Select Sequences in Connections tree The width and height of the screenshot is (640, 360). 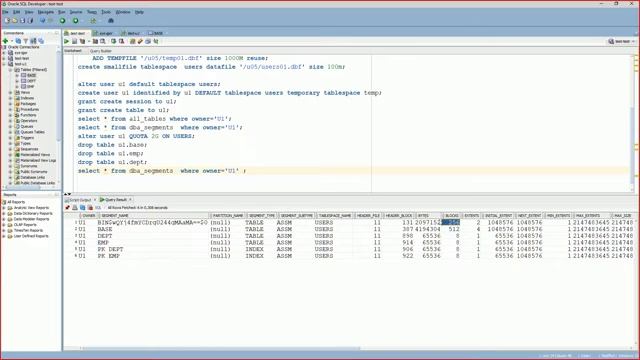(29, 149)
